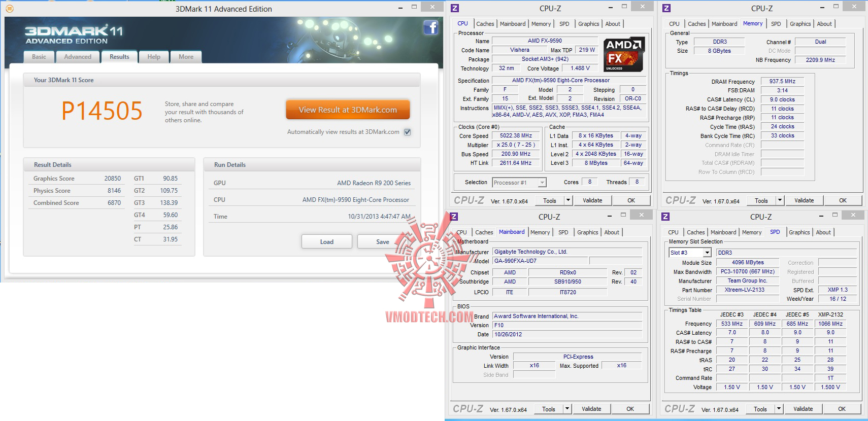This screenshot has width=868, height=421.
Task: Click the Z logo icon of the CPU-Z window showing the CPU tab
Action: pyautogui.click(x=455, y=8)
